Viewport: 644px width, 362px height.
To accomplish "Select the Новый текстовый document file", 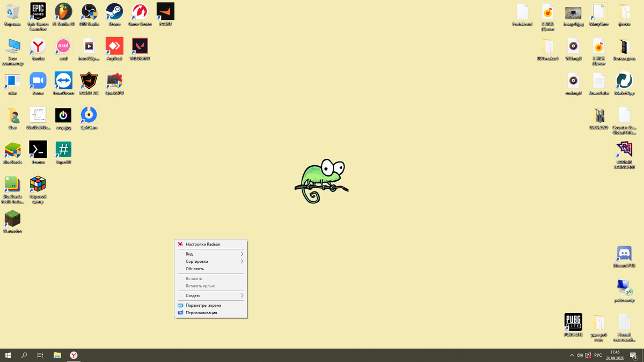I will pos(624,328).
